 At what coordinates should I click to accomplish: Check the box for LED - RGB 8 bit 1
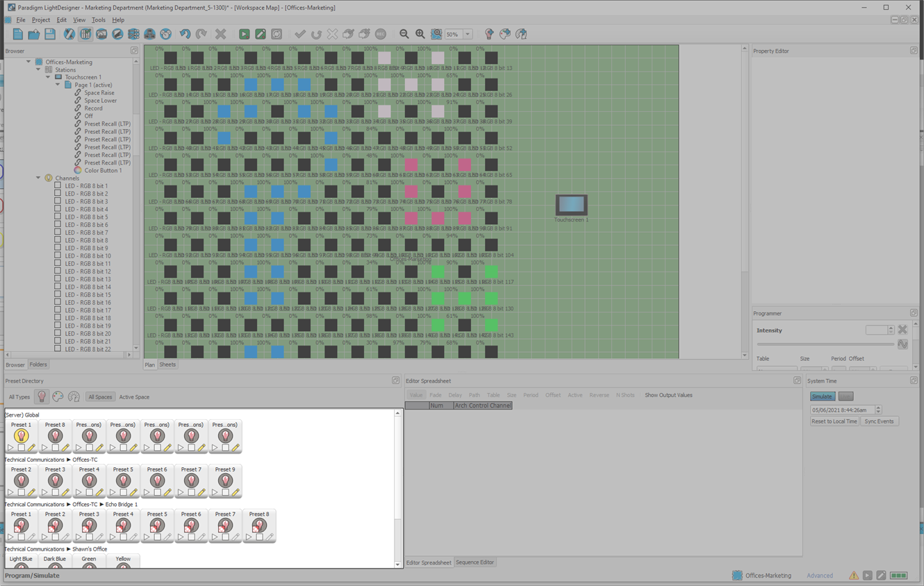point(58,186)
